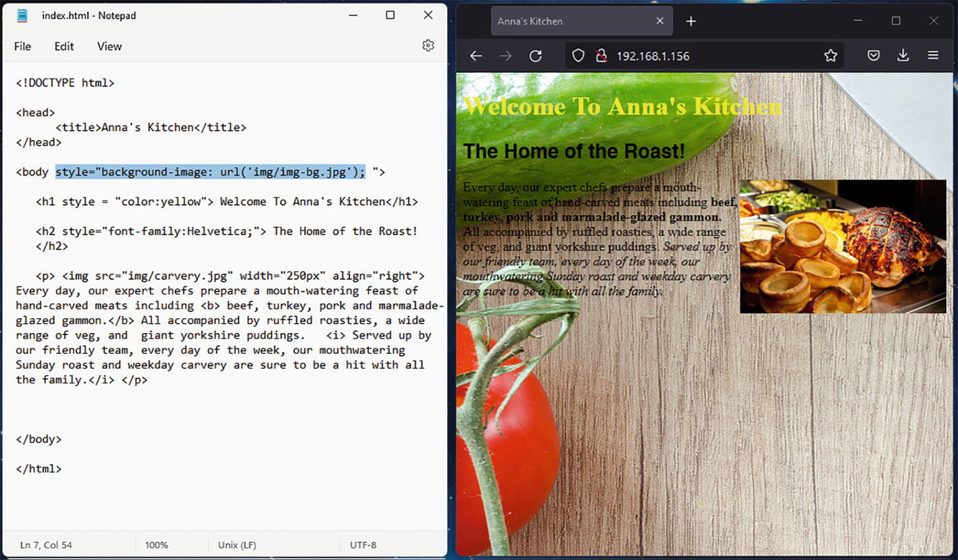Bookmark this page with the star icon
Screen dimensions: 958x560
pos(830,56)
